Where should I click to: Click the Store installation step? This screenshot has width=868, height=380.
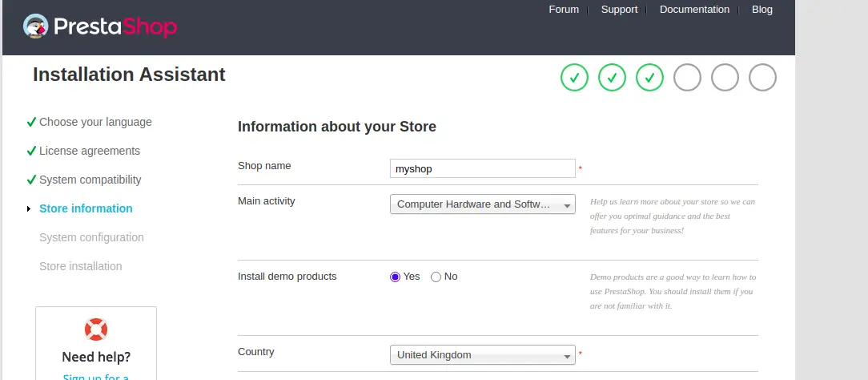click(80, 266)
